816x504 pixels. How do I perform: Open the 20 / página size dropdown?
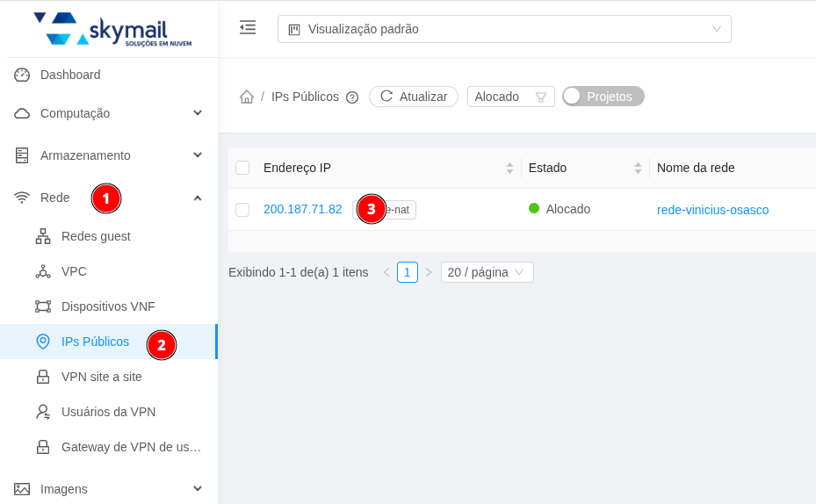pyautogui.click(x=487, y=272)
